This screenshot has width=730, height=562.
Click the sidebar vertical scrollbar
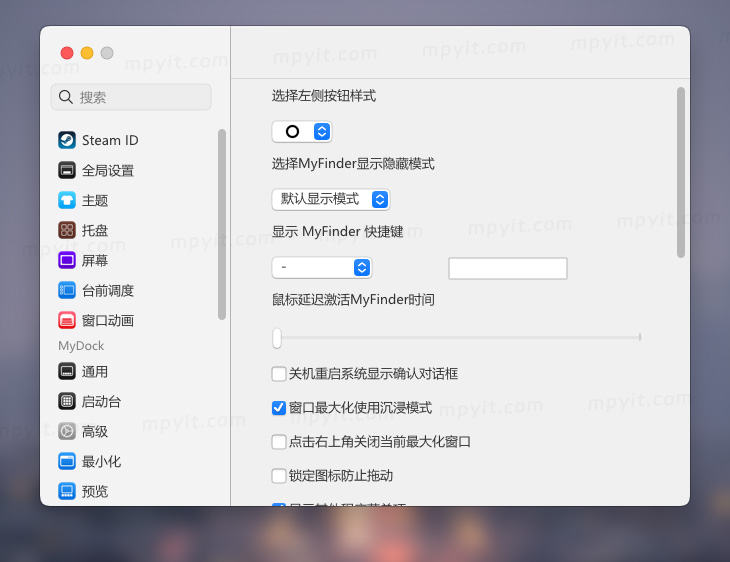[222, 224]
